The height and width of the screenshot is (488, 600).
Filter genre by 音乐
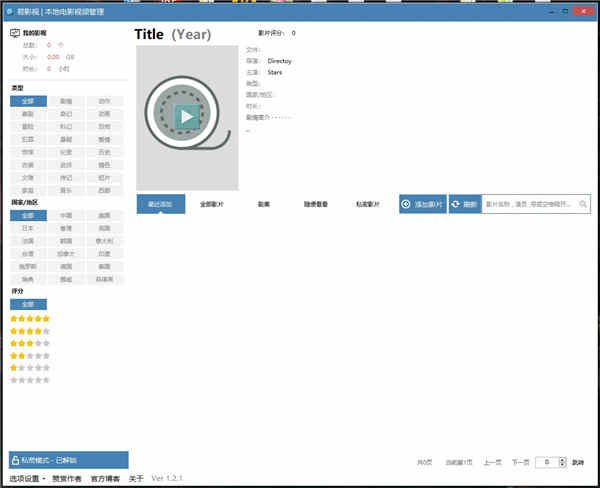tap(66, 191)
